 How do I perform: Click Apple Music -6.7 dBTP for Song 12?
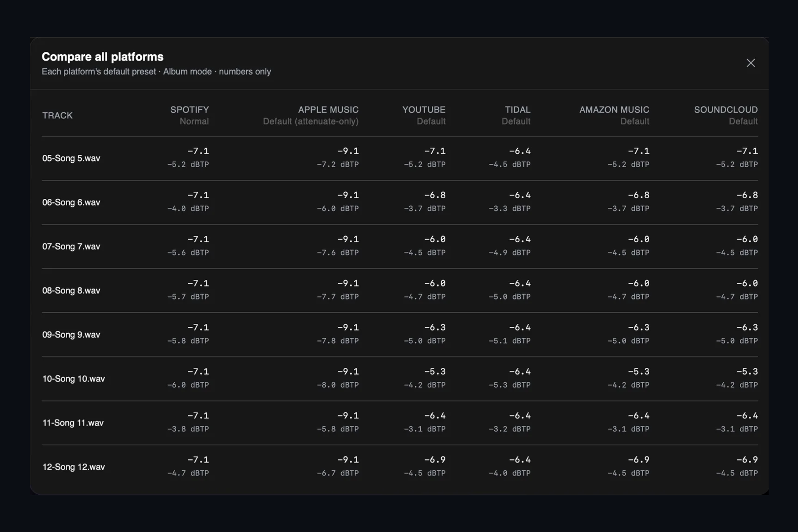pos(338,473)
